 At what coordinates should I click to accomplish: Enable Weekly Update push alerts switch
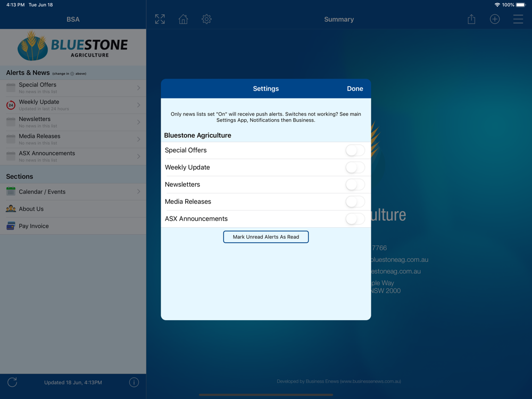(355, 167)
